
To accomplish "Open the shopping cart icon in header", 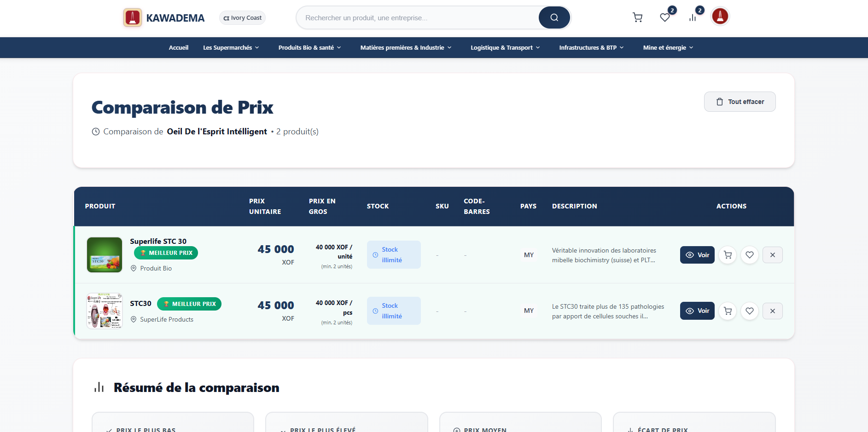I will point(638,17).
